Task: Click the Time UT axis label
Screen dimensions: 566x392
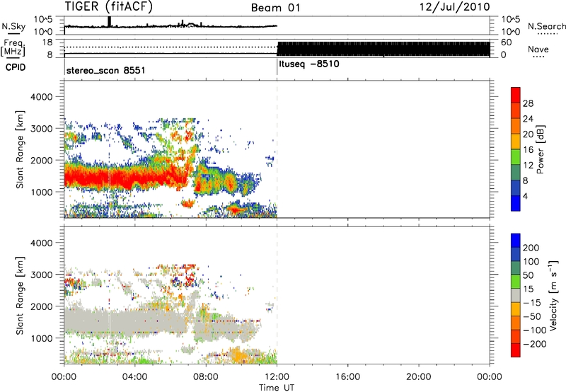Action: (x=277, y=388)
